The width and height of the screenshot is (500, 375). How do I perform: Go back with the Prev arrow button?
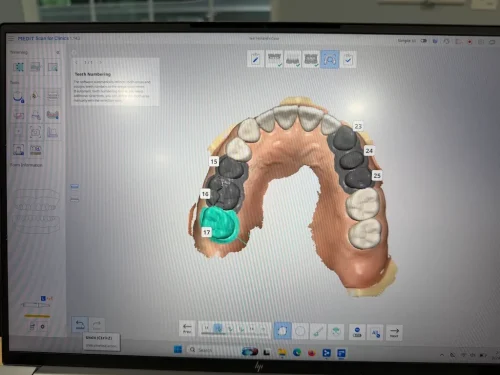coord(187,329)
